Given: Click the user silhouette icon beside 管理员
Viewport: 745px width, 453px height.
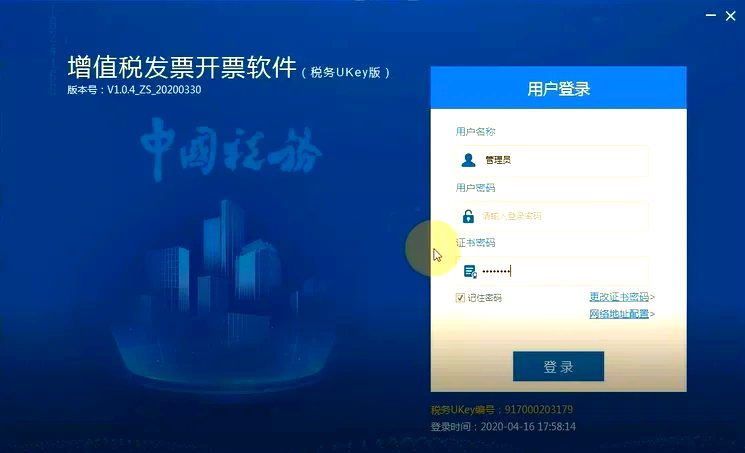Looking at the screenshot, I should point(468,160).
